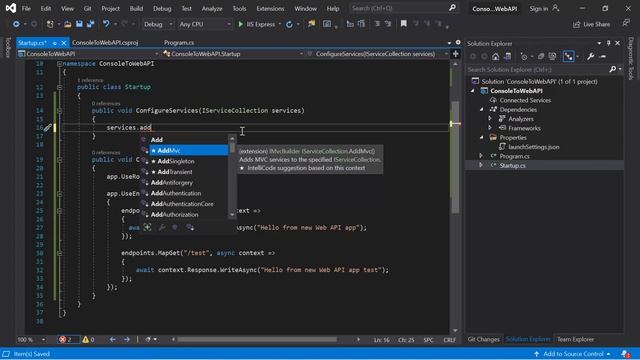Go to next issue with the right arrow
Screen dimensions: 640x360
tap(127, 340)
